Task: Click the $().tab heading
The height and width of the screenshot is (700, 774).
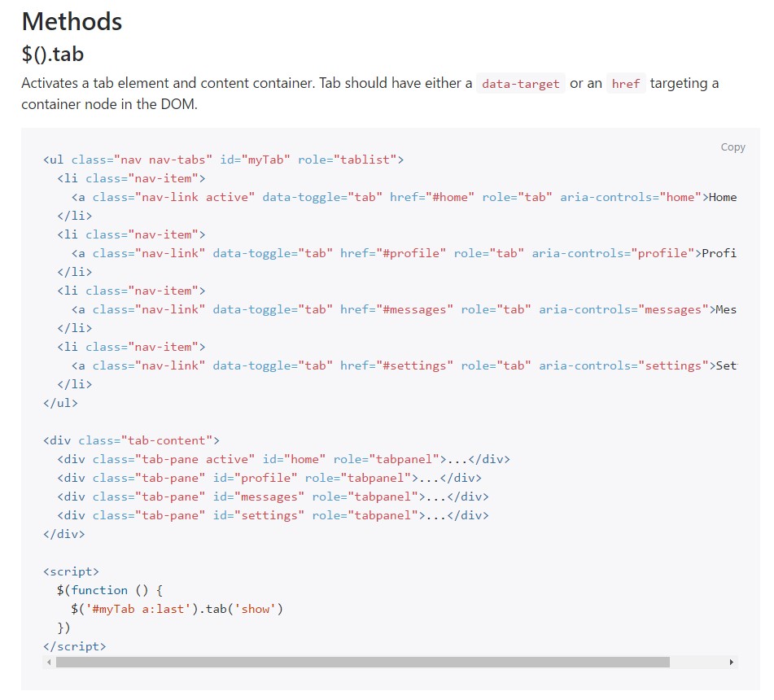Action: (53, 54)
